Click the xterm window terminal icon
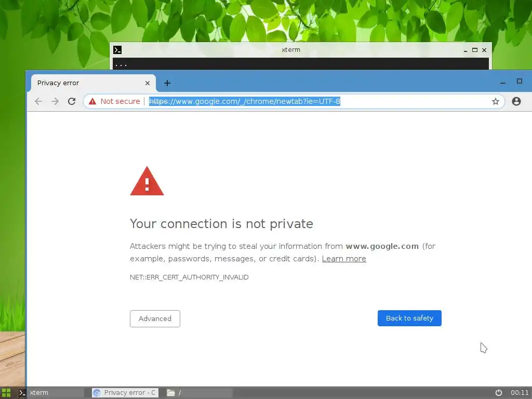532x399 pixels. (117, 50)
